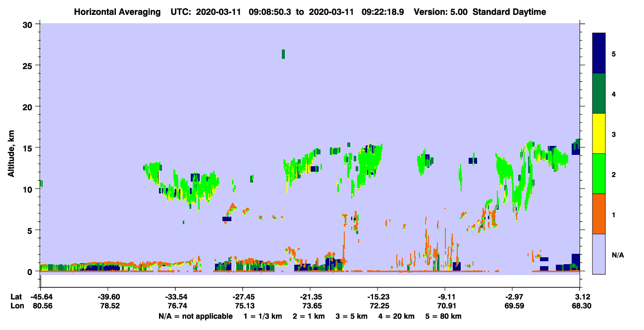Screen dimensions: 644x330
Task: Click the 'Standard Daytime' text in title
Action: (x=509, y=12)
